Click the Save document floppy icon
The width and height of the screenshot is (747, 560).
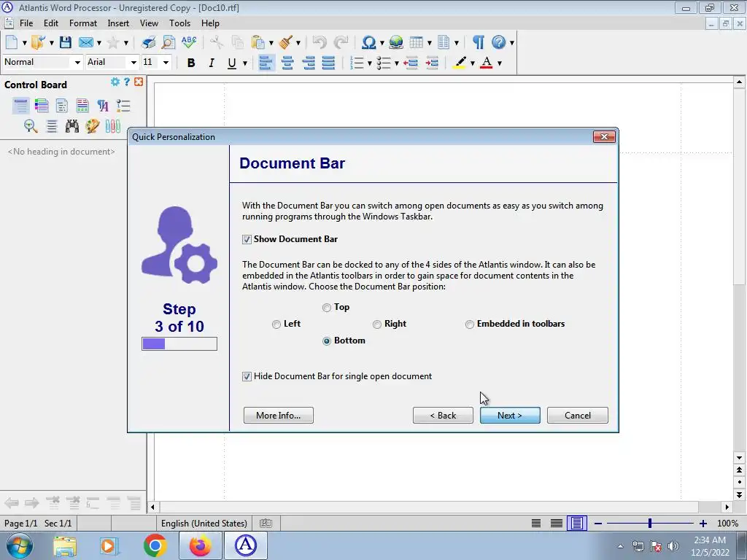65,42
